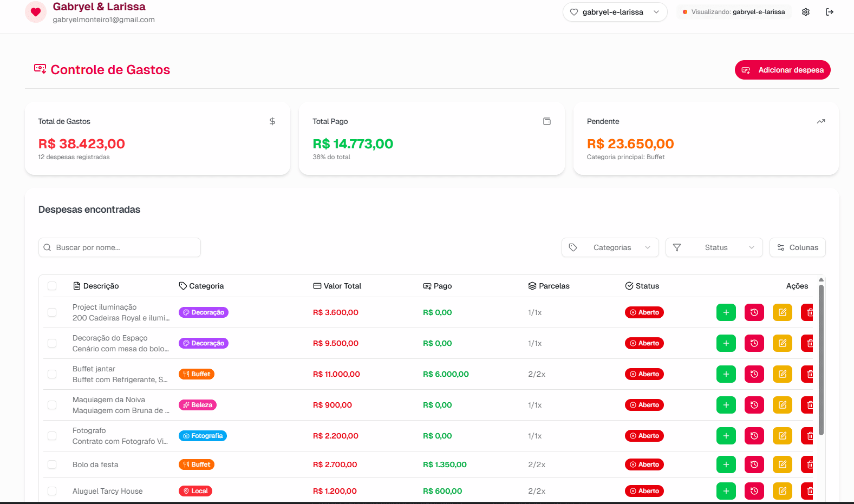Check the Decoração do Espaço row checkbox
Screen dimensions: 854x504
tap(52, 343)
